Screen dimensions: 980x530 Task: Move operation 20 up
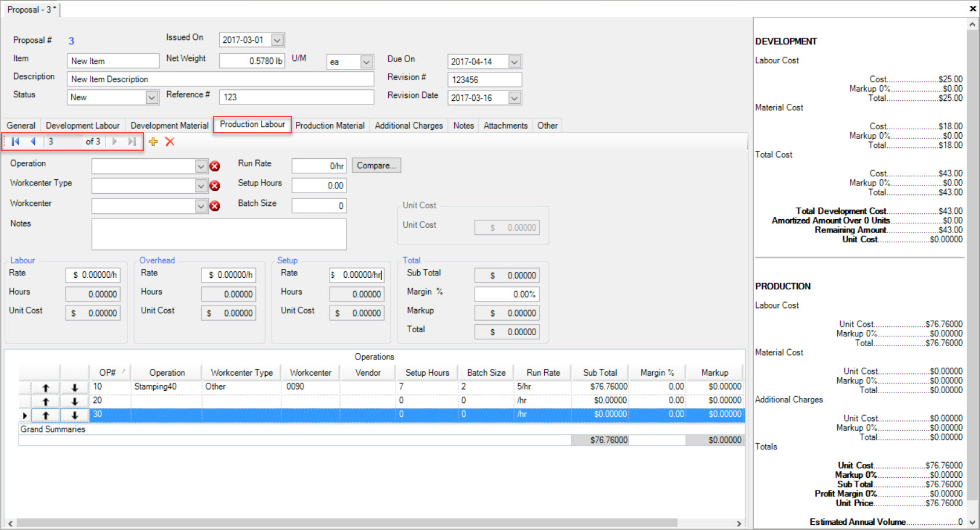click(x=46, y=401)
